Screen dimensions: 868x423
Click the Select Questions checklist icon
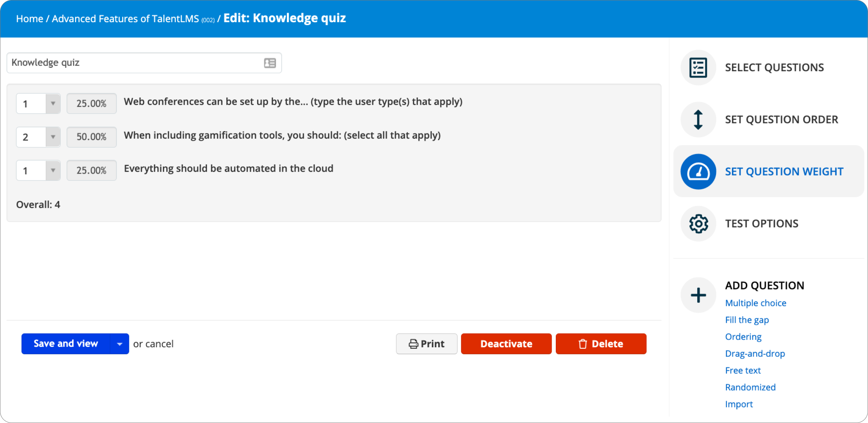pos(698,68)
